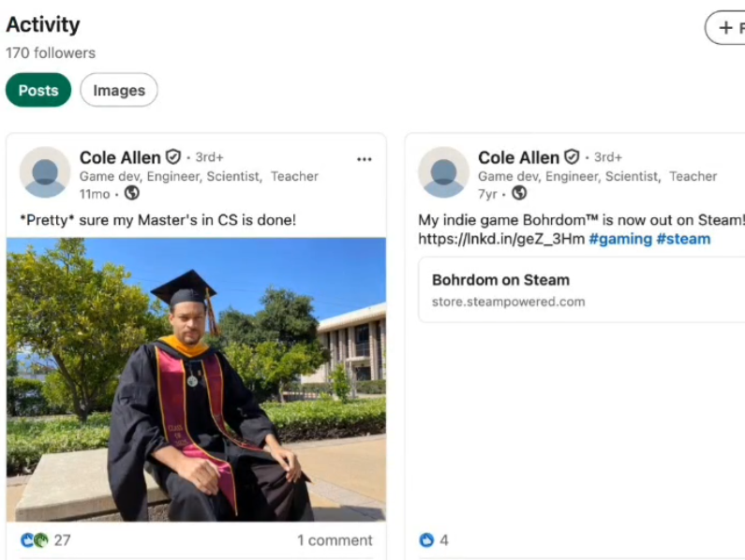Open Cole Allen's avatar on first post

point(45,172)
